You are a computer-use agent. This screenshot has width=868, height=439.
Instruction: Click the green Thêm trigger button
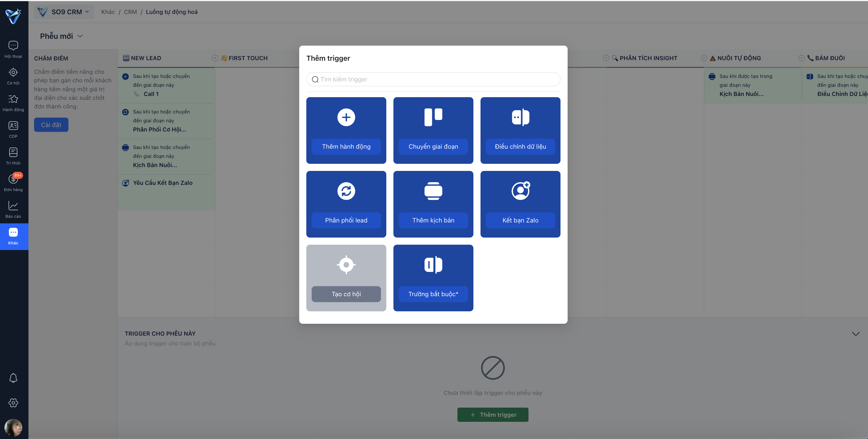493,414
